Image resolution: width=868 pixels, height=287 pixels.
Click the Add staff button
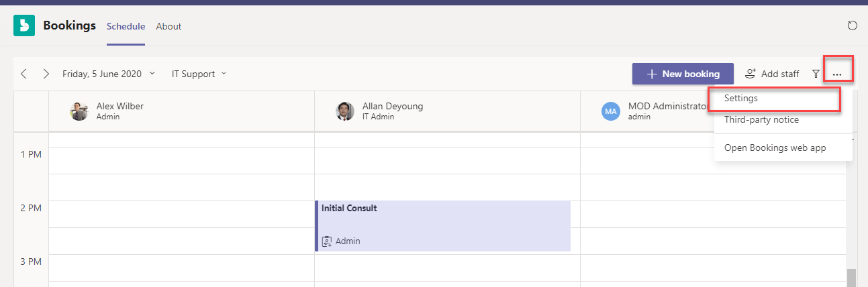pos(772,74)
